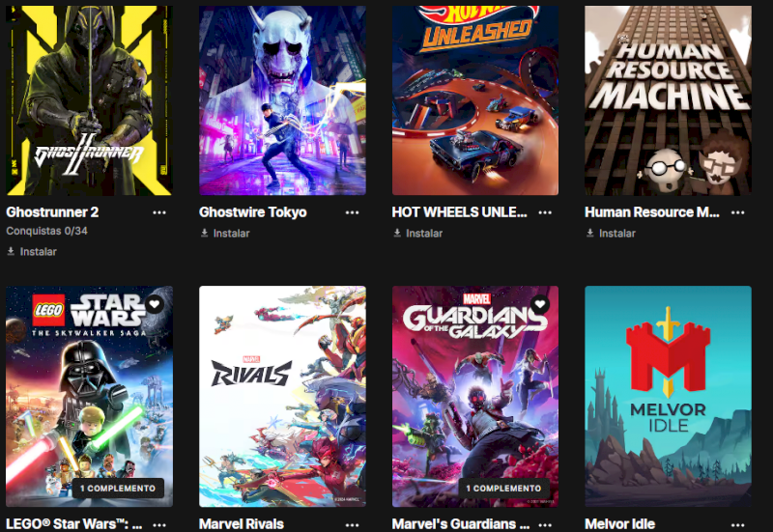Expand 1 COMPLEMENTO badge on LEGO Star Wars
The image size is (773, 532).
[118, 489]
